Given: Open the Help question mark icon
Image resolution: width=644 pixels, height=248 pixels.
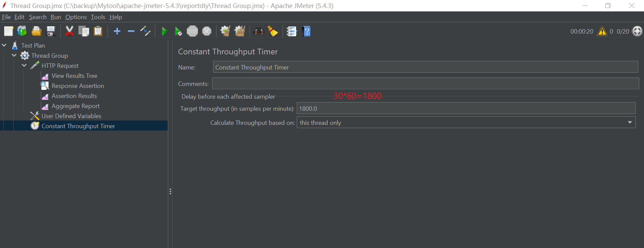Looking at the screenshot, I should (x=306, y=31).
